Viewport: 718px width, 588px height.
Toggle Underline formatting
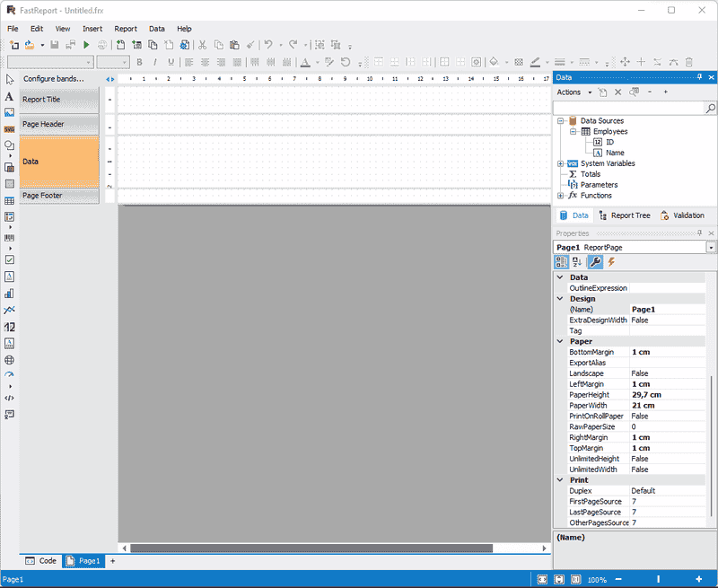point(171,62)
